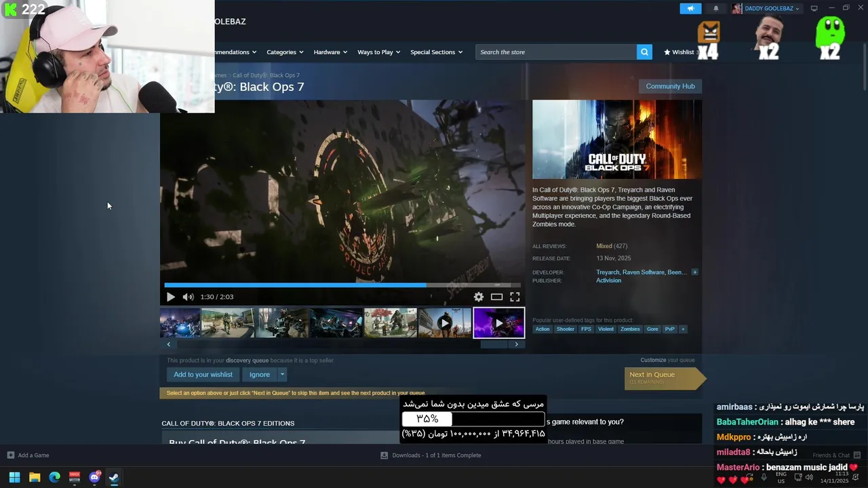The height and width of the screenshot is (488, 868).
Task: Select the Gore tag
Action: (x=652, y=329)
